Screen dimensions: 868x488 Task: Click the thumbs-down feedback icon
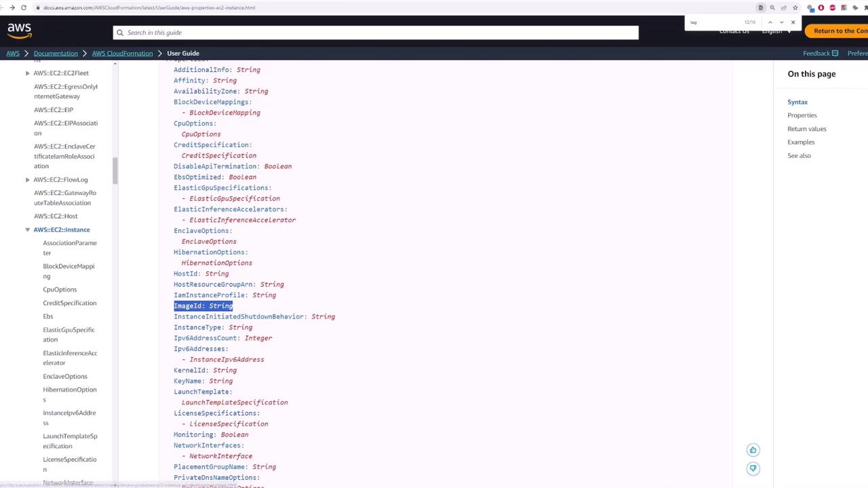[x=753, y=468]
